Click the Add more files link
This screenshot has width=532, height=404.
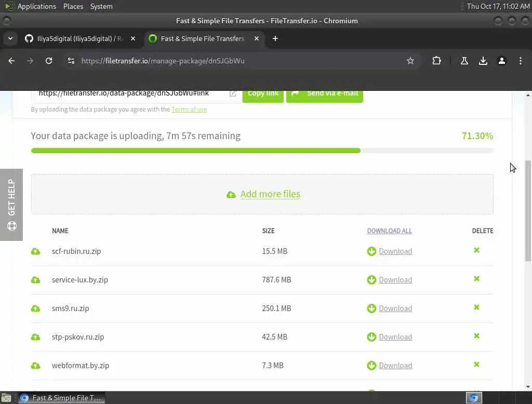pyautogui.click(x=270, y=194)
